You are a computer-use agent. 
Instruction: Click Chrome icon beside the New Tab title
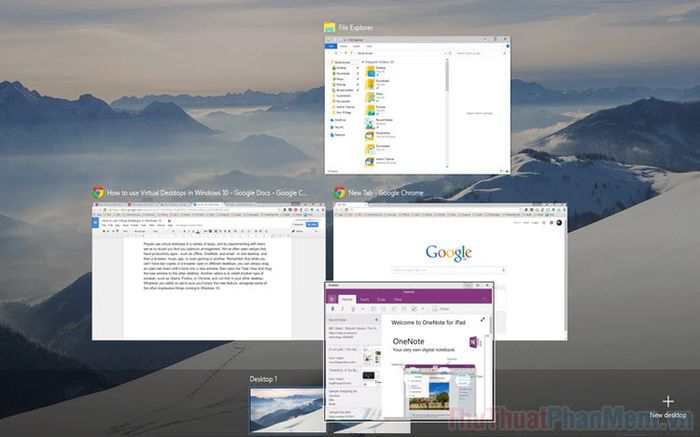tap(340, 192)
